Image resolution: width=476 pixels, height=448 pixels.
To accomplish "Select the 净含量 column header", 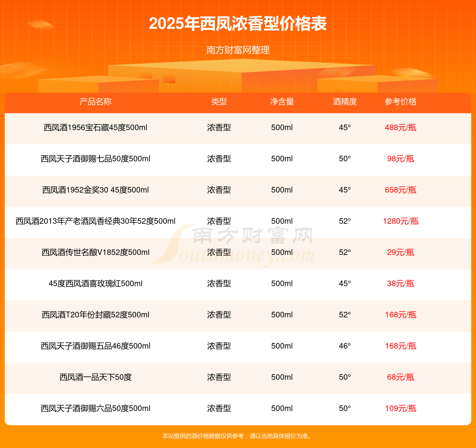I will point(282,102).
